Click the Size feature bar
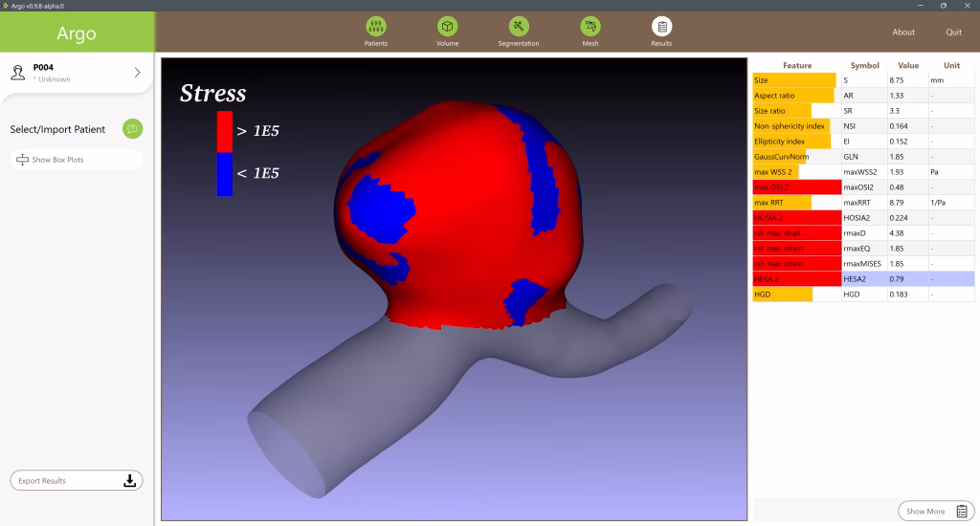This screenshot has width=980, height=526. (794, 80)
